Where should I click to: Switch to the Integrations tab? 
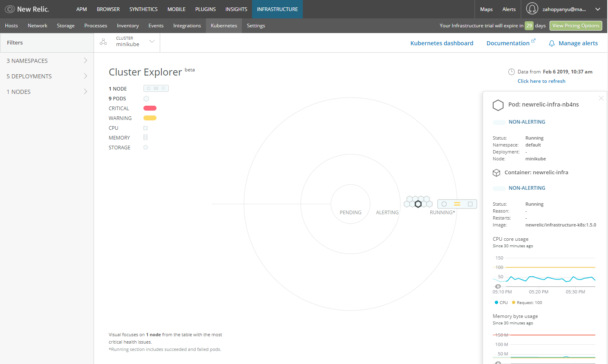pyautogui.click(x=187, y=25)
